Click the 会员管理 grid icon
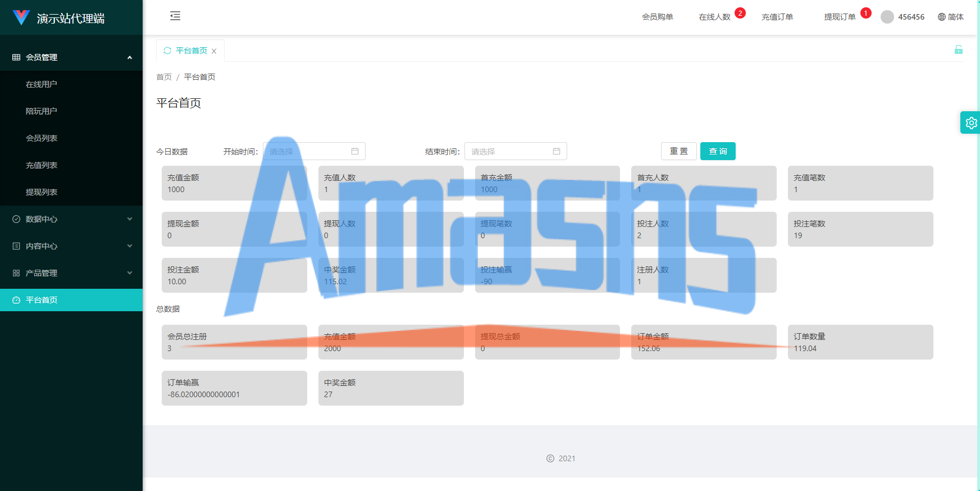Screen dimensions: 980x491 tap(16, 57)
